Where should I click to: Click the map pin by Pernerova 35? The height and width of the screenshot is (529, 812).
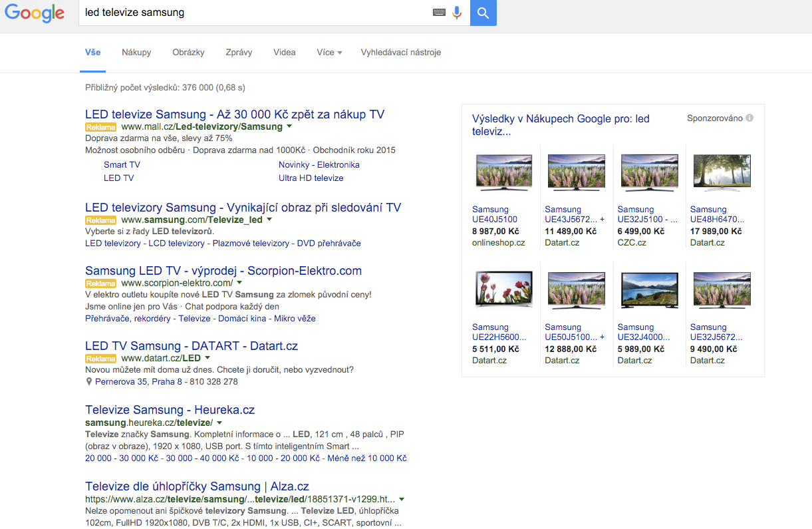coord(89,382)
